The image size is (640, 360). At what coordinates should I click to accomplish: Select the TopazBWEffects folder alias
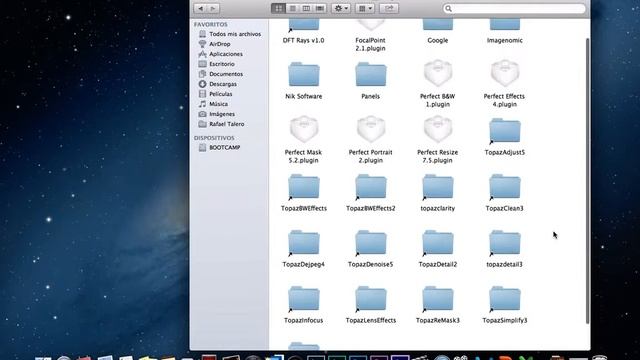click(x=304, y=186)
